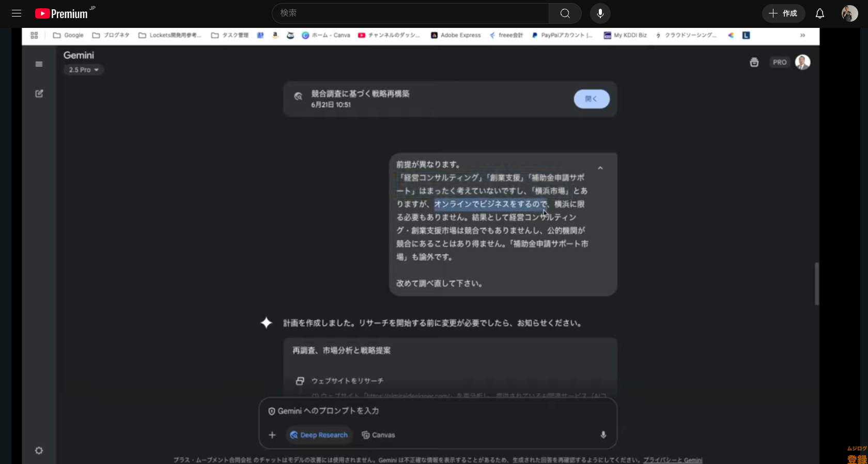This screenshot has height=464, width=868.
Task: Open the YouTube hamburger guide menu
Action: 17,13
